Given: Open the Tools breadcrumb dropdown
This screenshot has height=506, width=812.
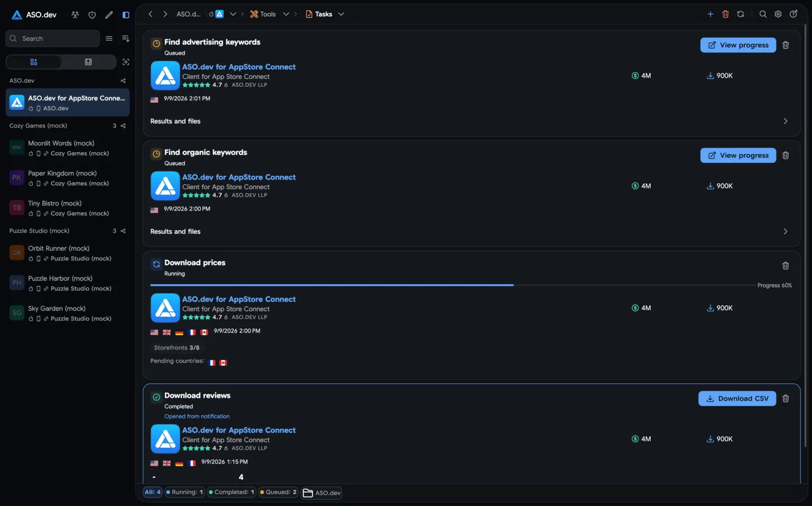Looking at the screenshot, I should pyautogui.click(x=286, y=14).
